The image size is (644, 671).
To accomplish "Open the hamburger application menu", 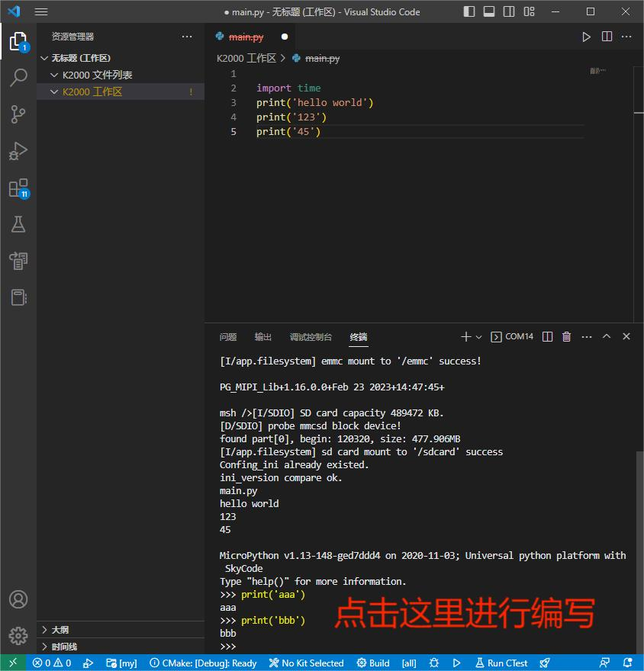I will (41, 11).
